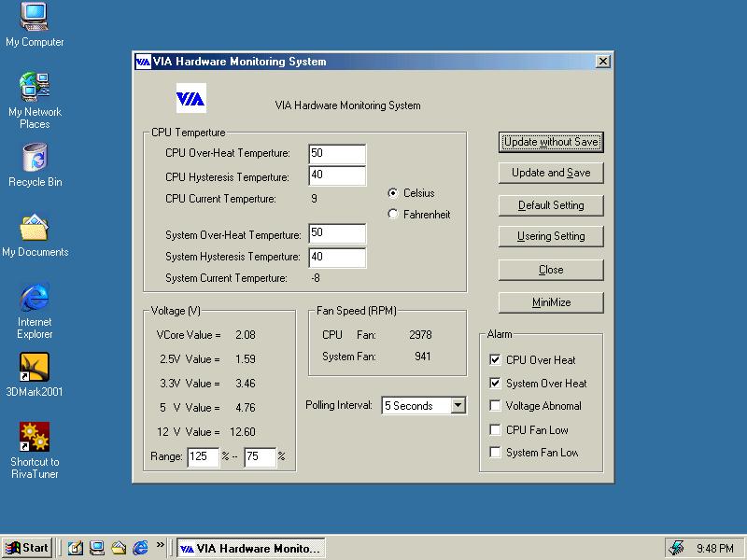The width and height of the screenshot is (747, 560).
Task: Click the first Quick Launch icon
Action: point(76,548)
